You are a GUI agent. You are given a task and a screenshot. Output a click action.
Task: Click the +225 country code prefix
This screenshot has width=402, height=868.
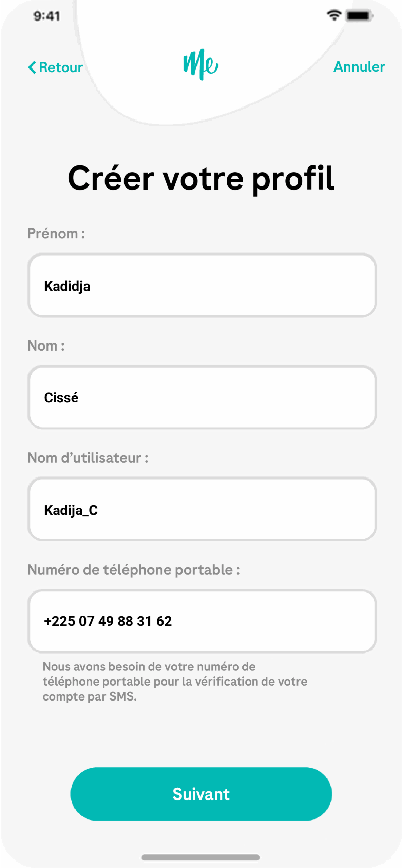(x=60, y=621)
